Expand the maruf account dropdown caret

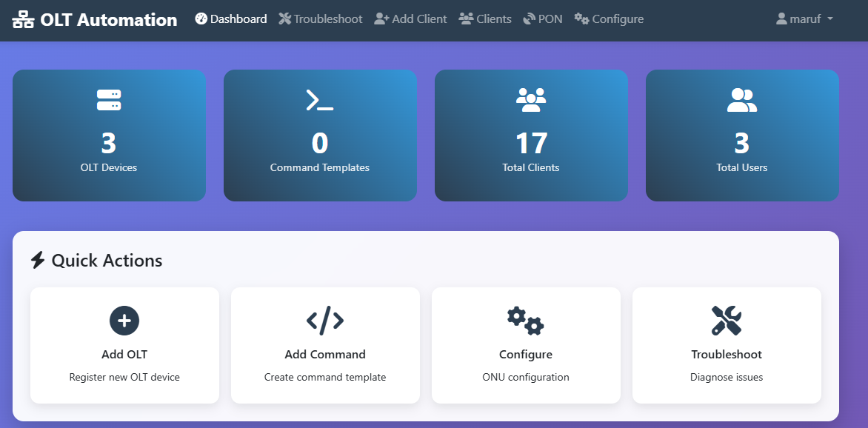tap(829, 19)
